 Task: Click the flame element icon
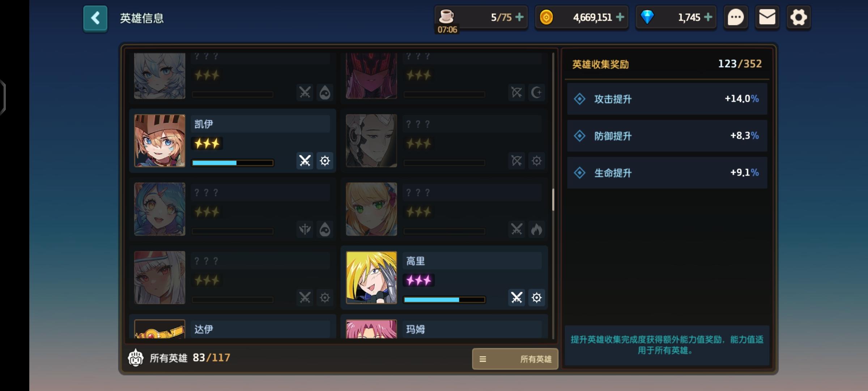537,229
